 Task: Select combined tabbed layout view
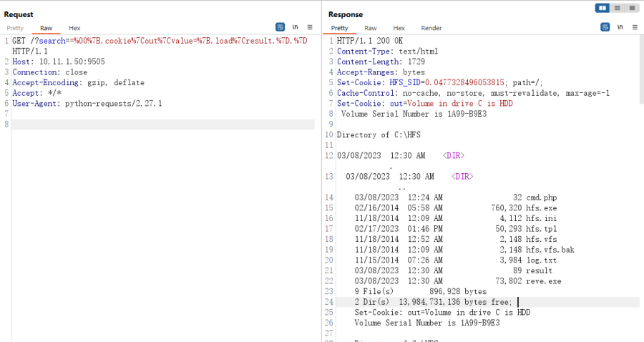click(x=632, y=8)
